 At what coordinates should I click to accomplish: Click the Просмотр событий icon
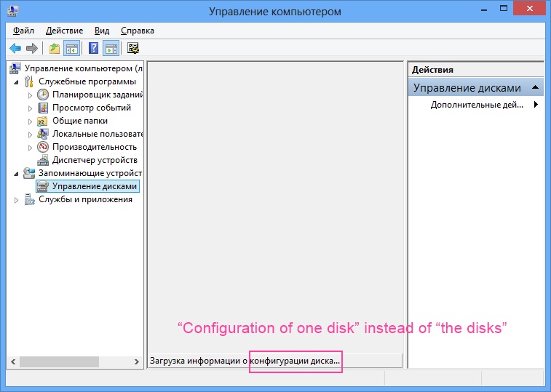(43, 108)
